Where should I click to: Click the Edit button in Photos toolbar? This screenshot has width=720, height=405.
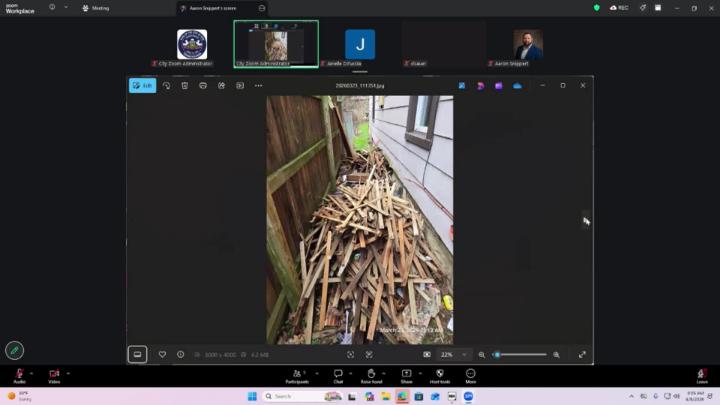142,85
